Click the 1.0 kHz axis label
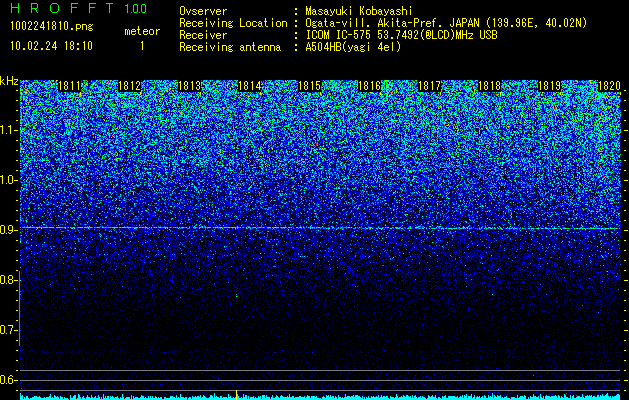The image size is (629, 400). [9, 180]
